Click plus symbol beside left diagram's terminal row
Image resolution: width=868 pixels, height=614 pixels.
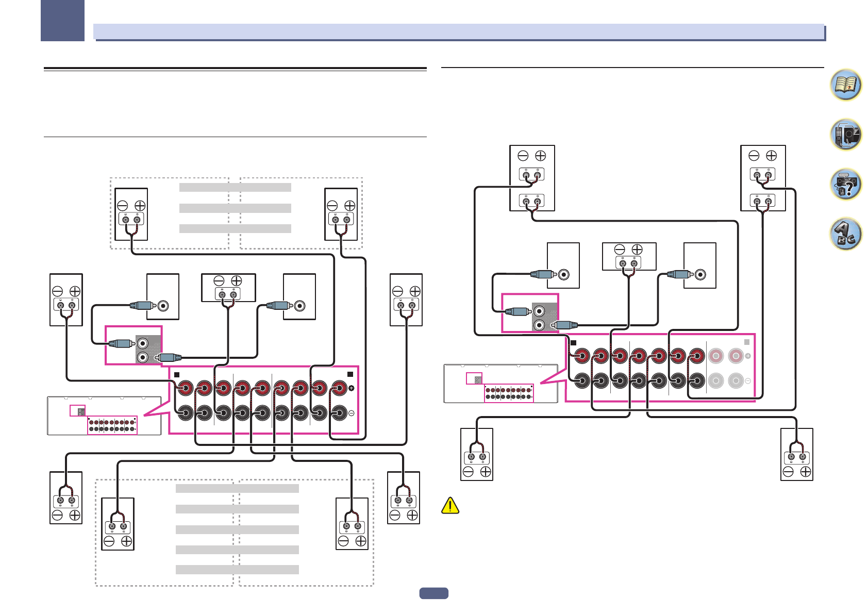click(x=352, y=388)
